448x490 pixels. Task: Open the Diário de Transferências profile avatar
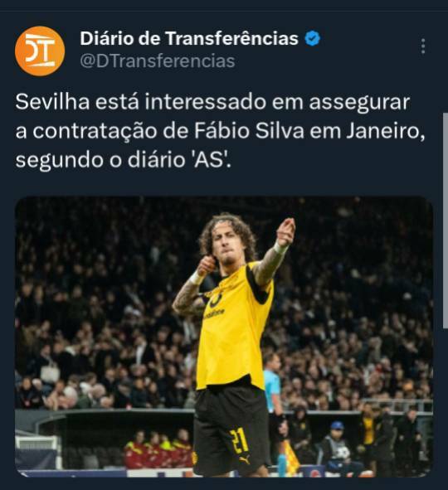pyautogui.click(x=40, y=51)
